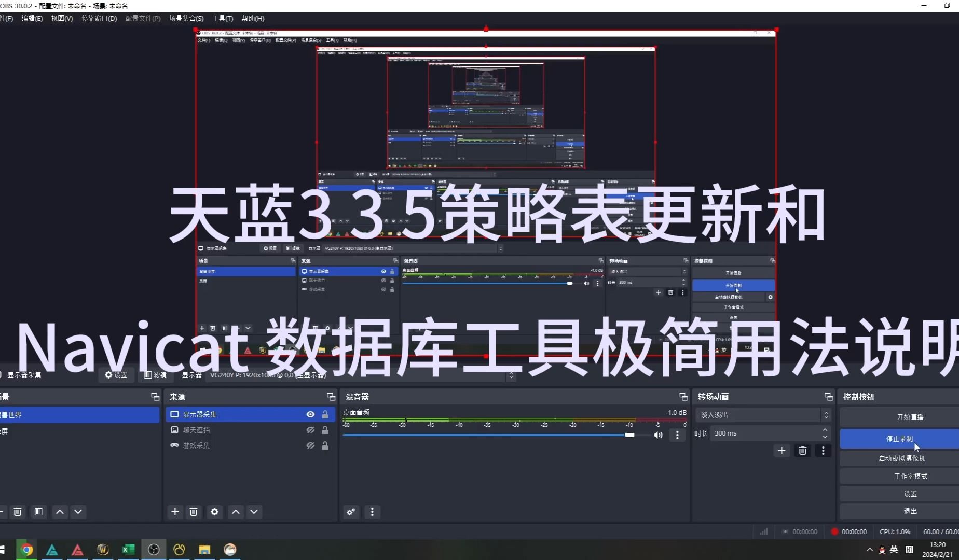Move the selected scene down

(78, 512)
